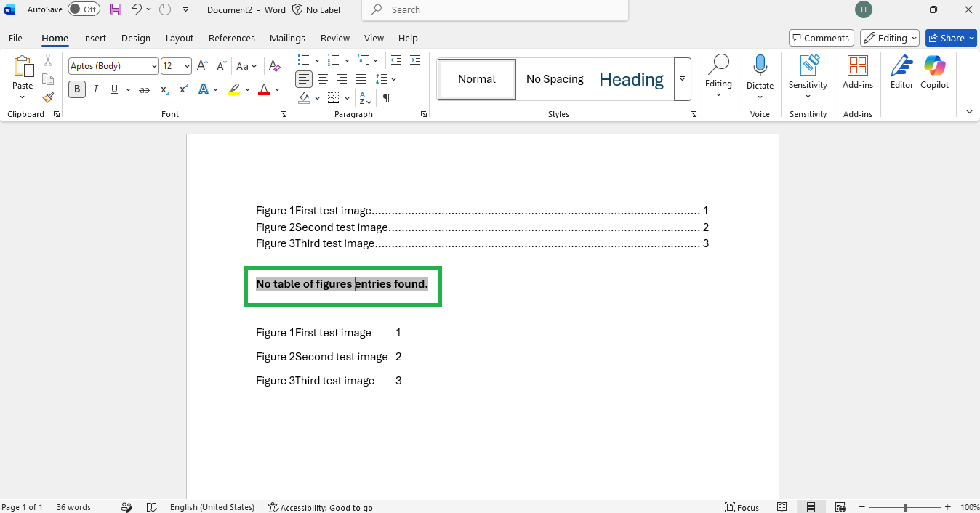Screen dimensions: 980x513
Task: Click the Search box in title bar
Action: tap(495, 10)
